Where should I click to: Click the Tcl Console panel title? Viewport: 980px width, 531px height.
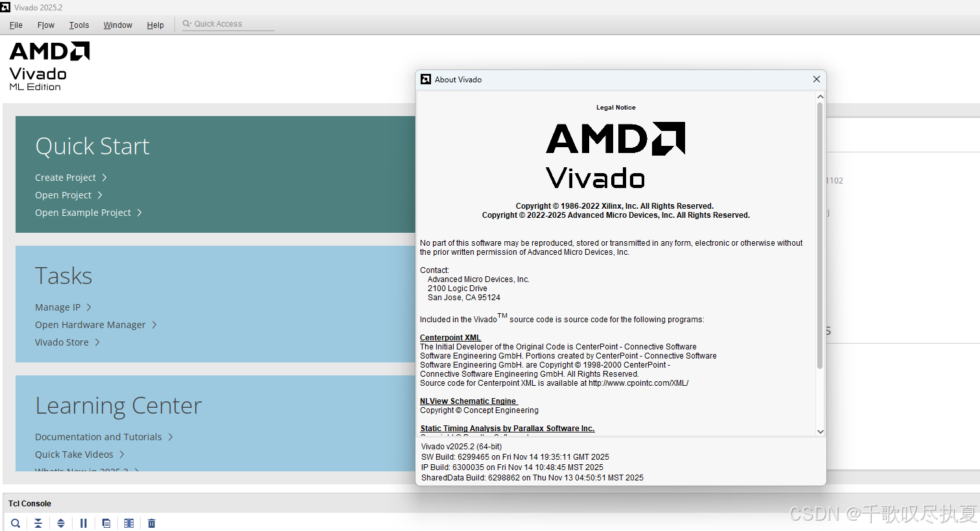click(x=30, y=504)
